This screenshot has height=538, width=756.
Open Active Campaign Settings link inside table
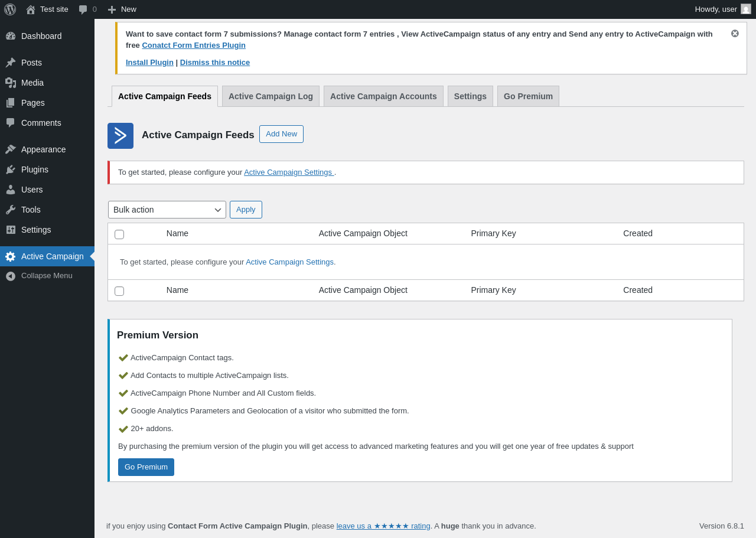pos(289,262)
